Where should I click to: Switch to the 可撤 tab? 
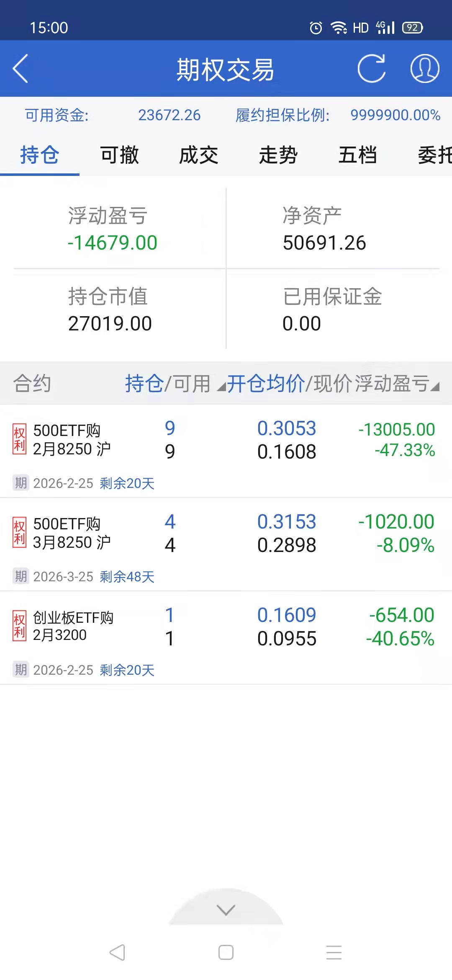click(119, 155)
